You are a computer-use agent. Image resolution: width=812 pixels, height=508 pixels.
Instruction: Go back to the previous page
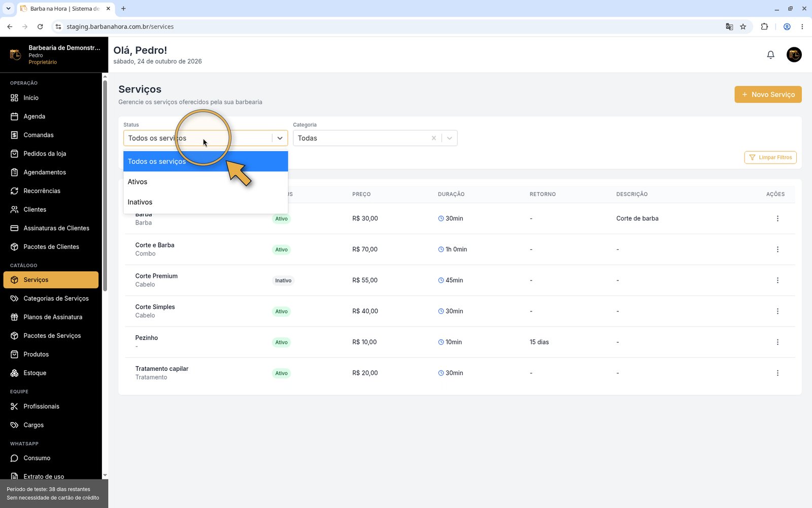click(10, 26)
